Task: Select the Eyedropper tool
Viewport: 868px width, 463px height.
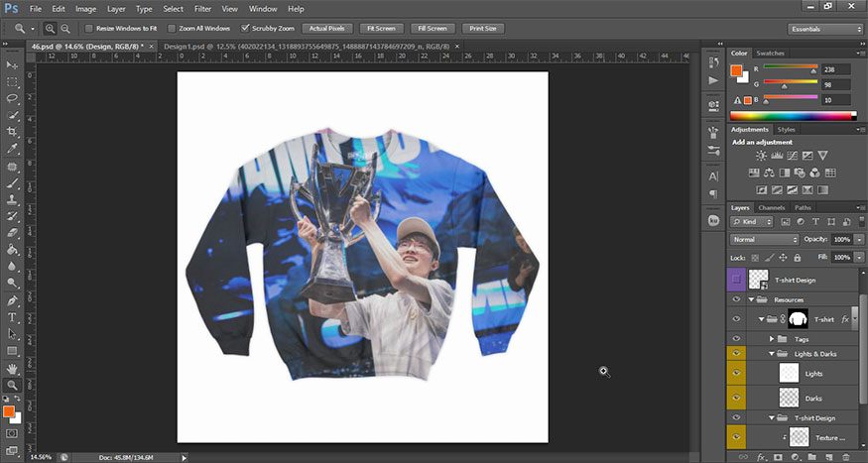Action: point(12,149)
